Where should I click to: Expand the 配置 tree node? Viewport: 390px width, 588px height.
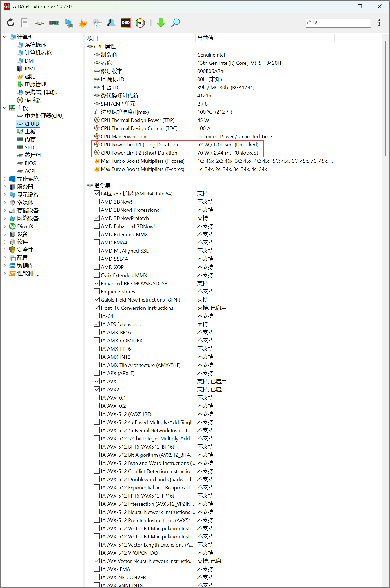click(x=5, y=258)
